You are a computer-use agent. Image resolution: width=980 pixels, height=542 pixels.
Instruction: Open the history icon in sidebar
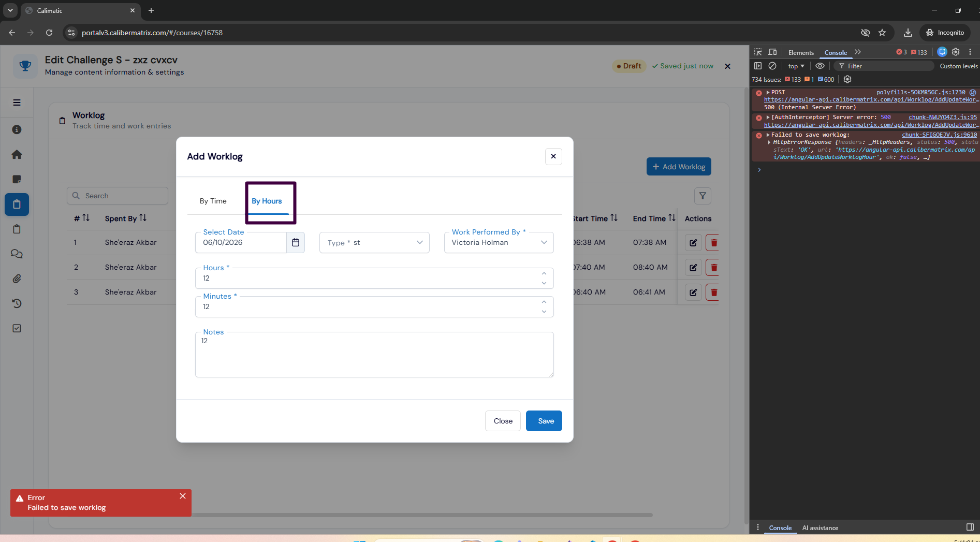pyautogui.click(x=17, y=303)
